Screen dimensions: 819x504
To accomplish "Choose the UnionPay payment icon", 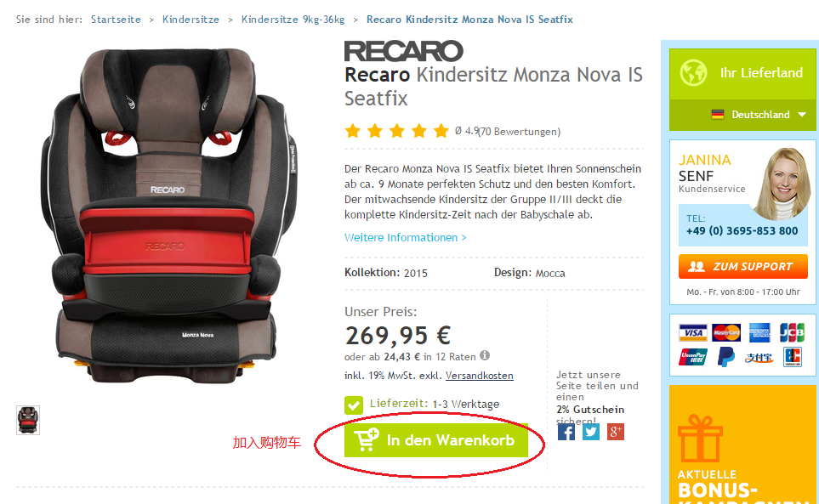I will pyautogui.click(x=692, y=357).
